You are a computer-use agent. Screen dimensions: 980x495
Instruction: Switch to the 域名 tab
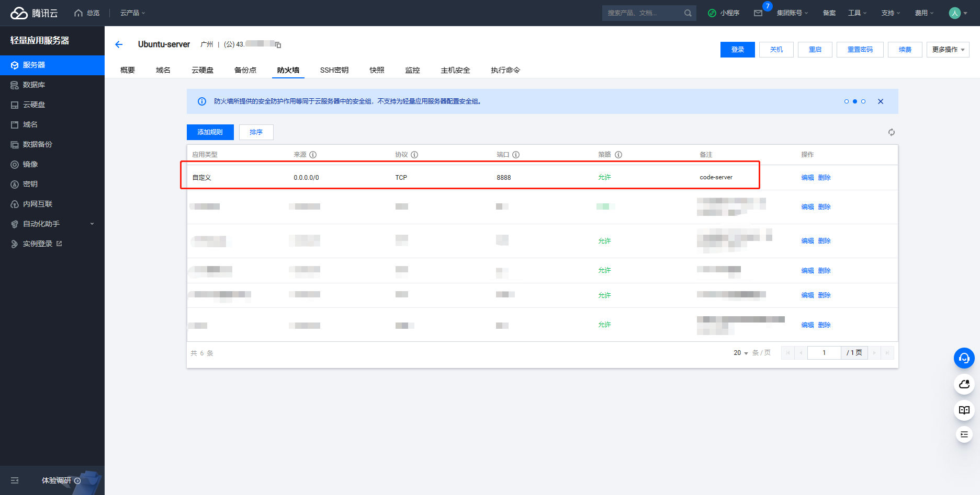tap(163, 70)
